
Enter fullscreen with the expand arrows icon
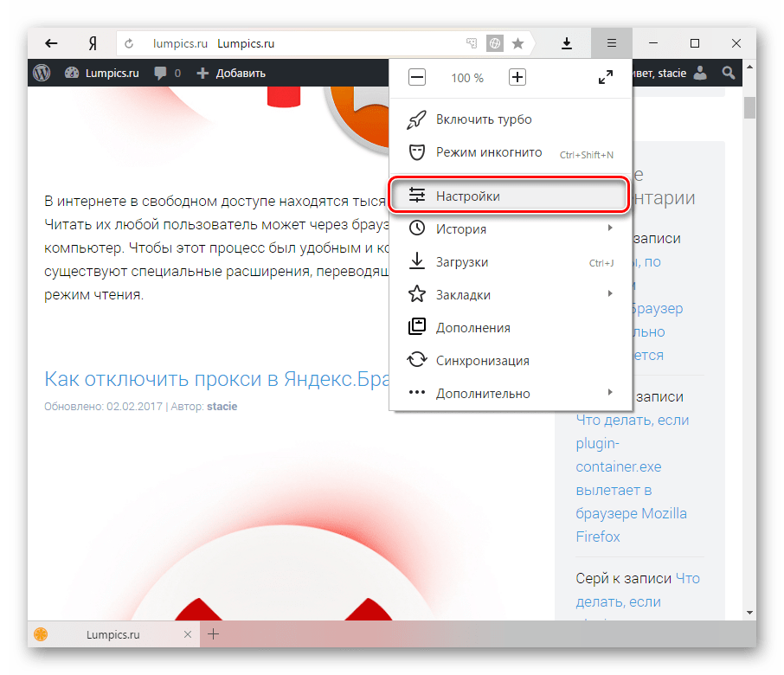pos(606,78)
